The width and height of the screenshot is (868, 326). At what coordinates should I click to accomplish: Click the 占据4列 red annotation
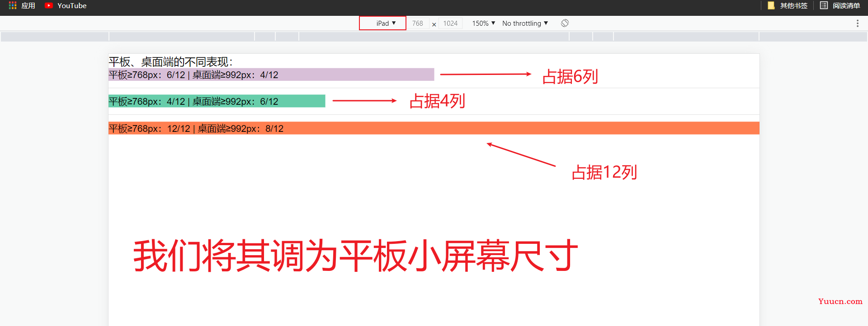(x=437, y=101)
